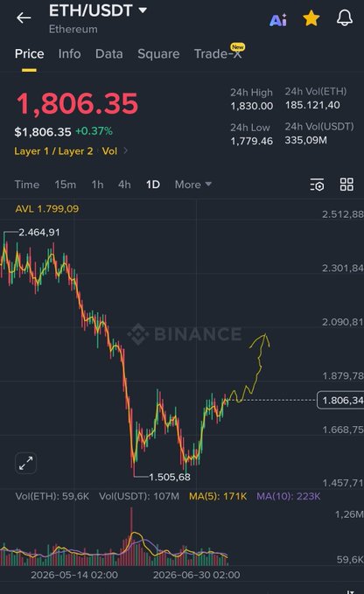Click the chart low label 1.505,68
Screen dimensions: 364x594
170,477
